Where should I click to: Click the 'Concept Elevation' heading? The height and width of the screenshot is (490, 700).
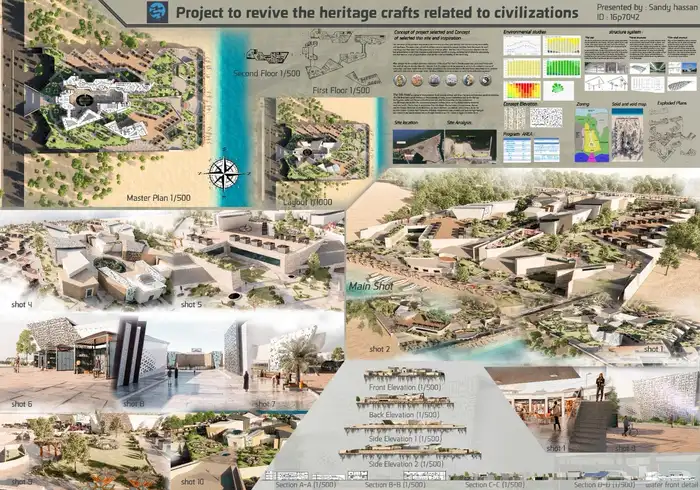(520, 104)
